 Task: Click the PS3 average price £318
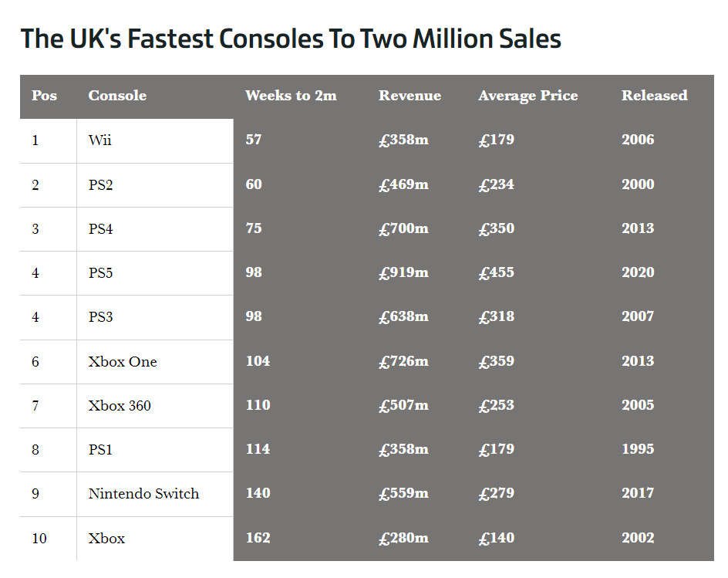[496, 316]
